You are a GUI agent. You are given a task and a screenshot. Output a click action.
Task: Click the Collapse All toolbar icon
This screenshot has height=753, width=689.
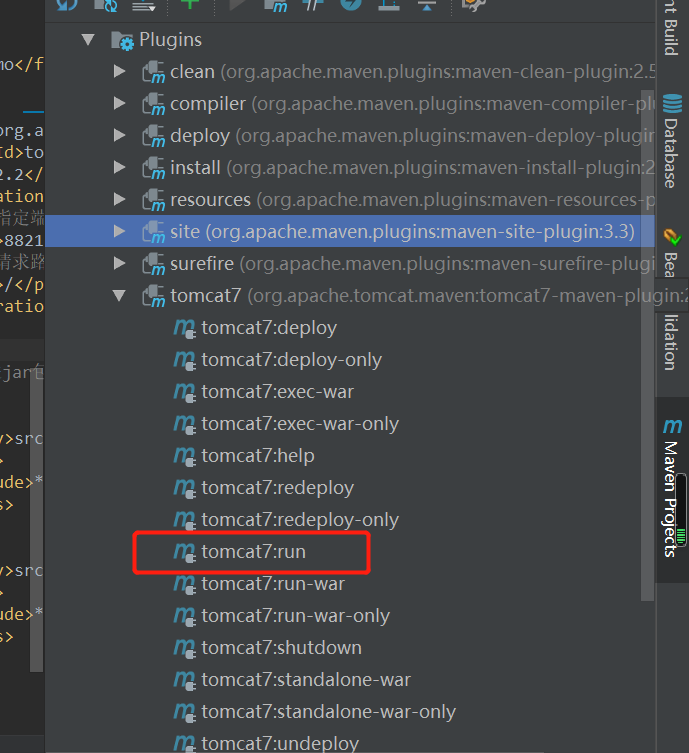click(x=426, y=4)
